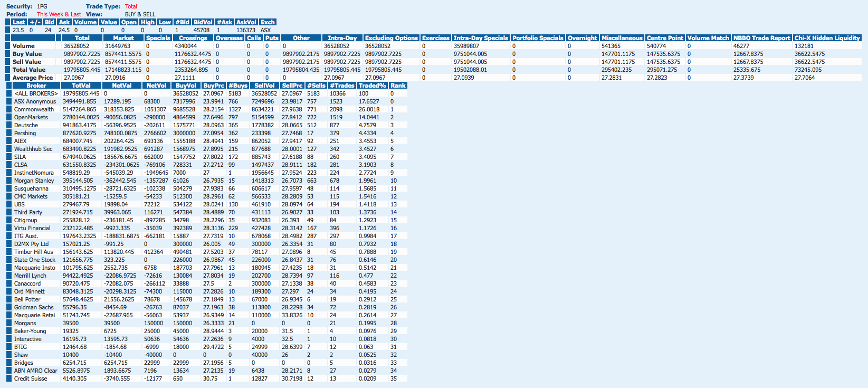Select the Commonwealth broker name

(x=34, y=109)
